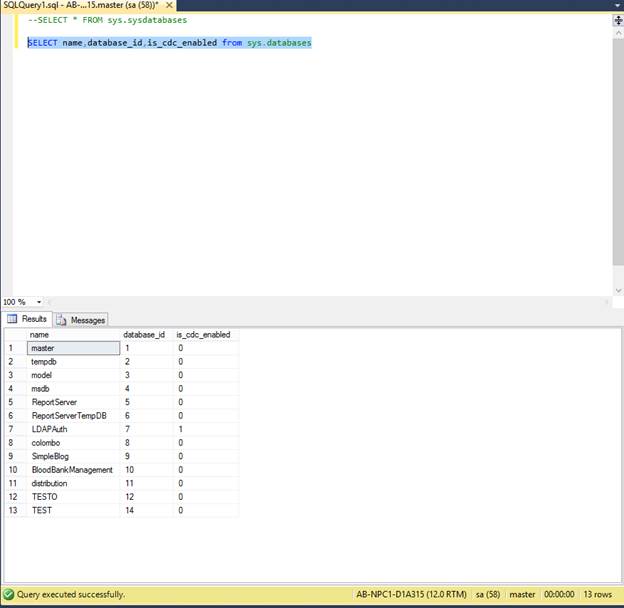Select row header number 13

click(16, 511)
